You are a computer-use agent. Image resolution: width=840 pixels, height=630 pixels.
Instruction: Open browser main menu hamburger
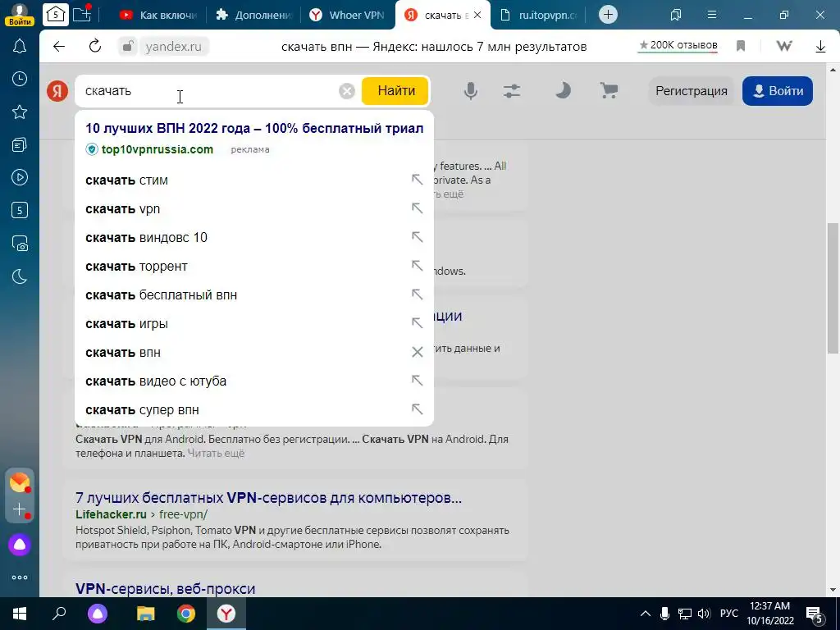pyautogui.click(x=711, y=15)
